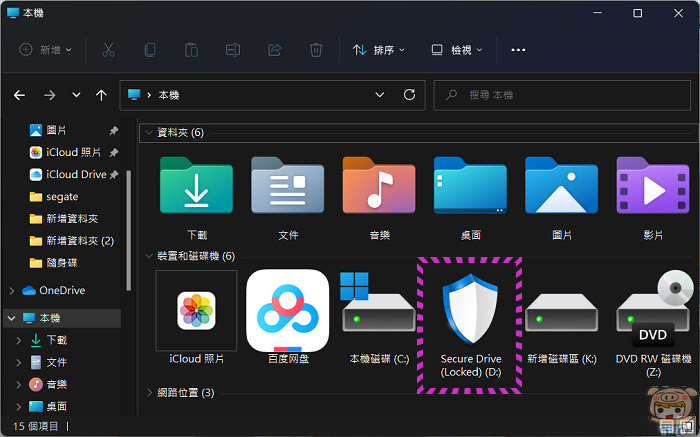The image size is (700, 437).
Task: Expand 文件 in the sidebar tree
Action: pos(19,362)
